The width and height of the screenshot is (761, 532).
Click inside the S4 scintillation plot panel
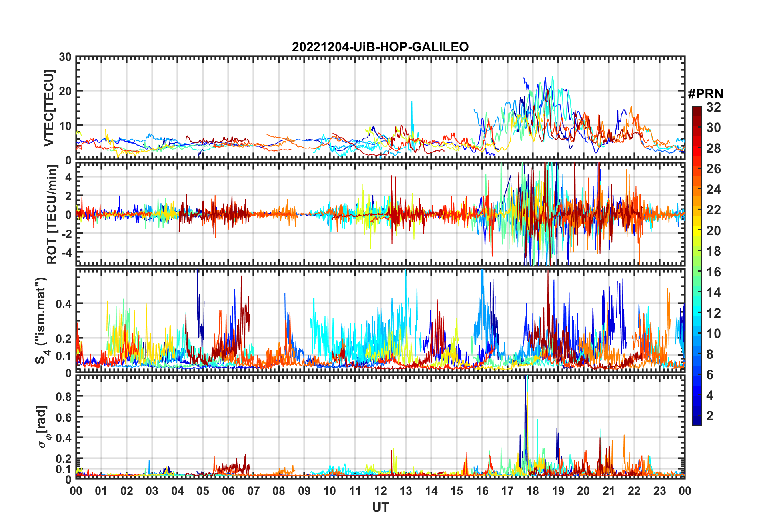coord(380,321)
